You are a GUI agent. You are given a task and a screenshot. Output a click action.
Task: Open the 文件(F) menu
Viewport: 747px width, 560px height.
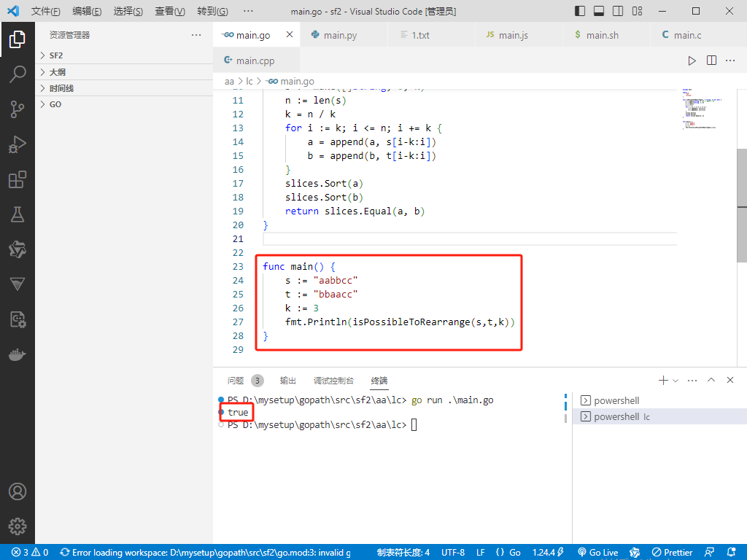click(x=46, y=11)
